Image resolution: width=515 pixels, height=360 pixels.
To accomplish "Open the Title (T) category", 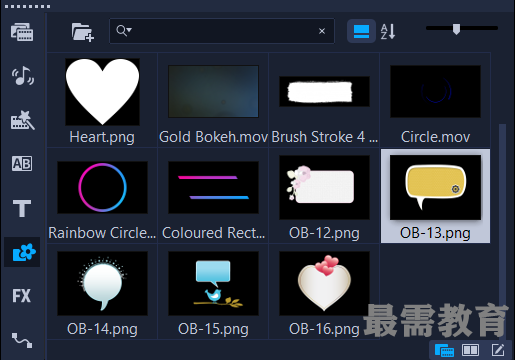I will point(22,208).
